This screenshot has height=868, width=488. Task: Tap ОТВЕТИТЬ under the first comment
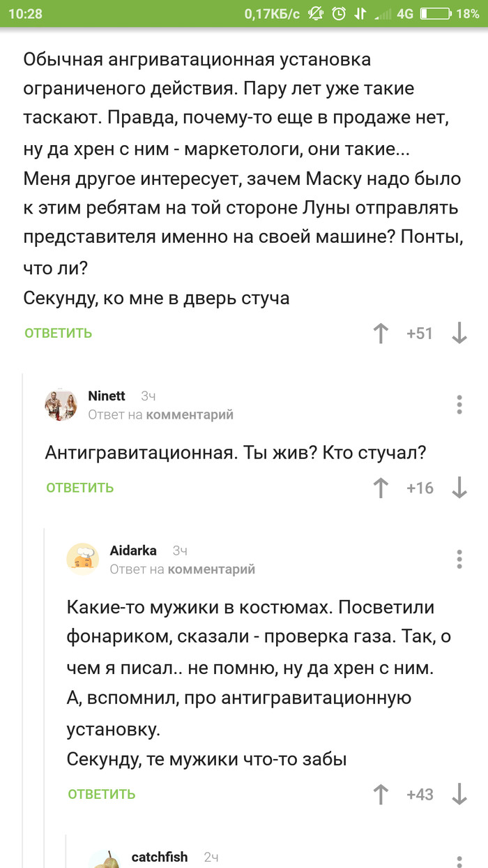click(x=56, y=334)
